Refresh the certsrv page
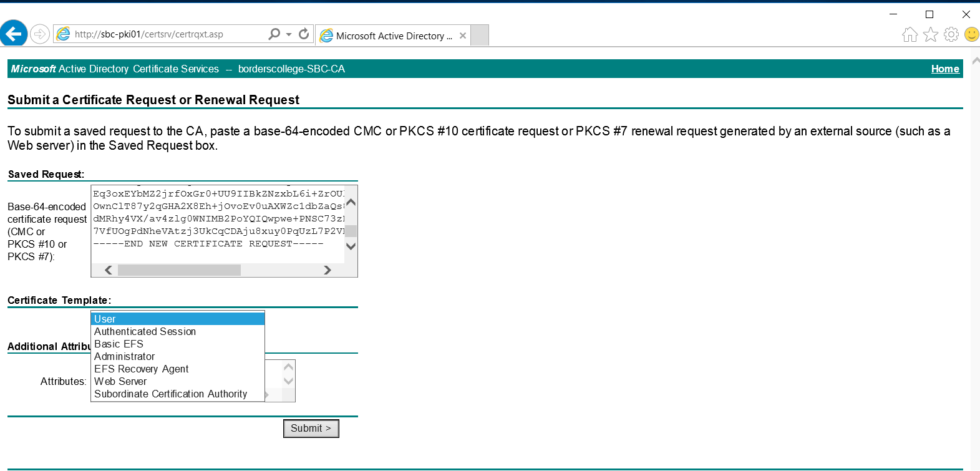The width and height of the screenshot is (980, 471). point(304,34)
